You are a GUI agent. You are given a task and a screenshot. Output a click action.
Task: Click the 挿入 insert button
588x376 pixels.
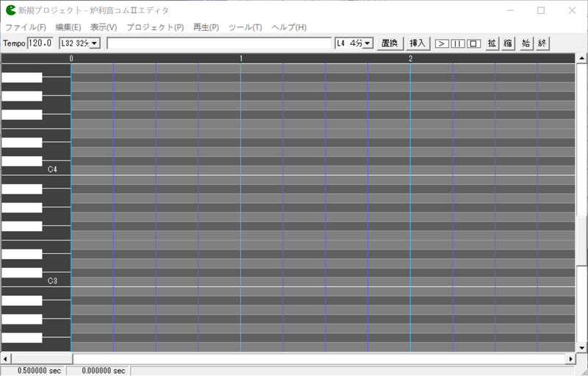coord(417,43)
